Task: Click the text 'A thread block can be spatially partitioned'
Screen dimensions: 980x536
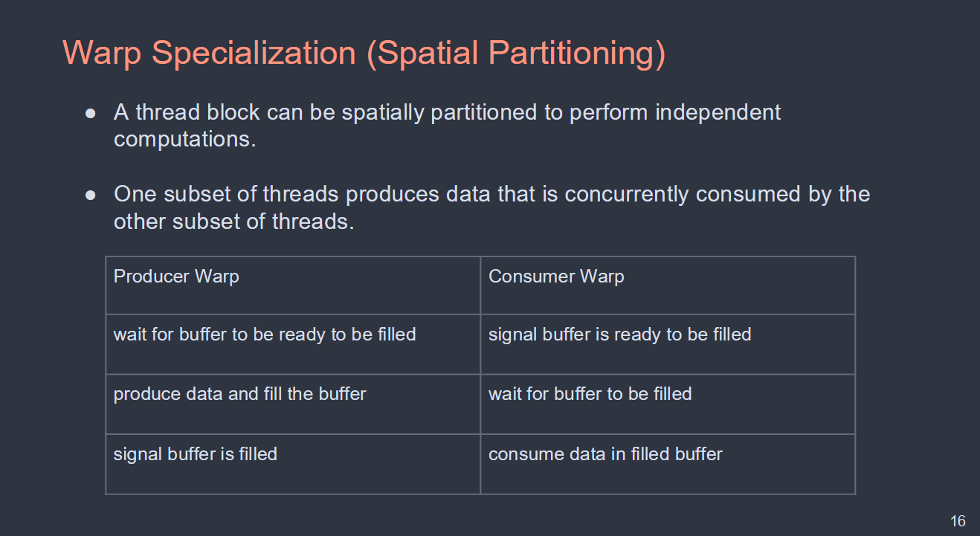Action: click(339, 113)
